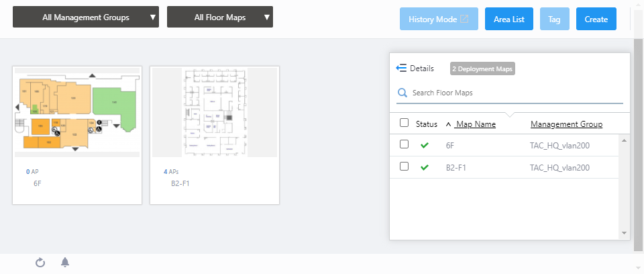Open the notifications bell icon
Viewport: 644px width, 274px height.
pyautogui.click(x=65, y=263)
